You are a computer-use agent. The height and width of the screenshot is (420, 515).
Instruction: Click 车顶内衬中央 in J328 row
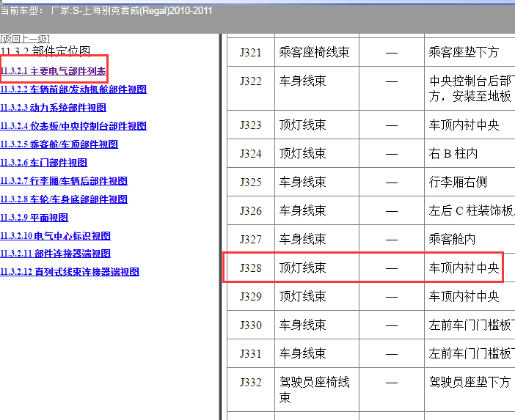click(x=464, y=268)
